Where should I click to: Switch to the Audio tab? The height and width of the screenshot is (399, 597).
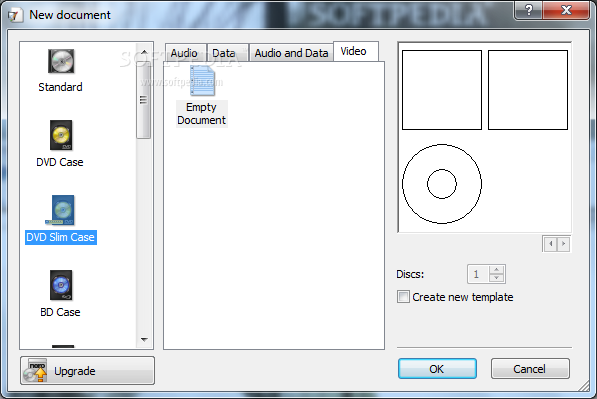185,53
